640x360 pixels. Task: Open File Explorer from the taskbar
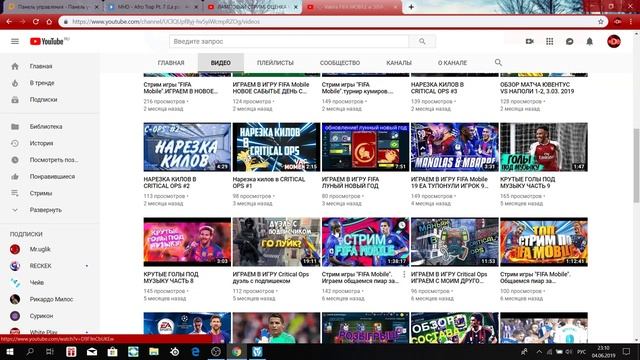coord(154,351)
